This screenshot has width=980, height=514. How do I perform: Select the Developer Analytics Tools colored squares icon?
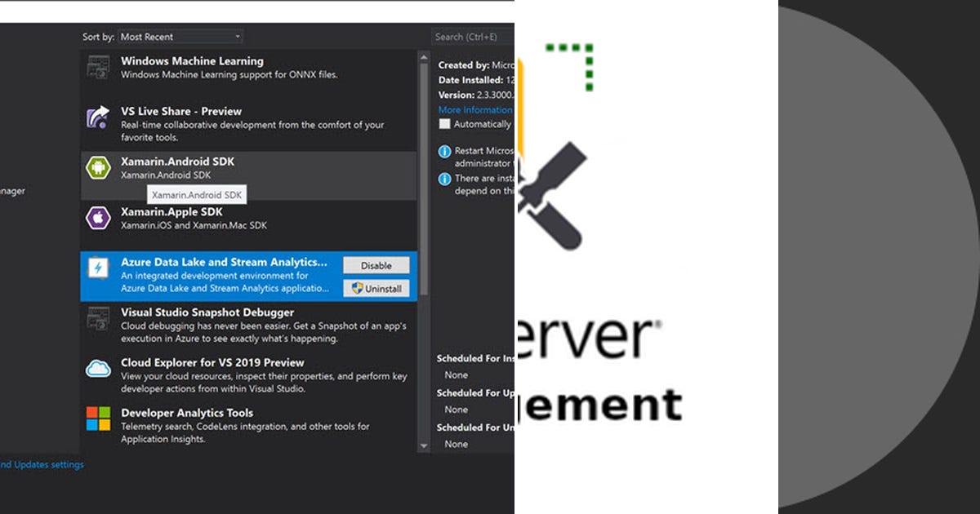(x=100, y=419)
